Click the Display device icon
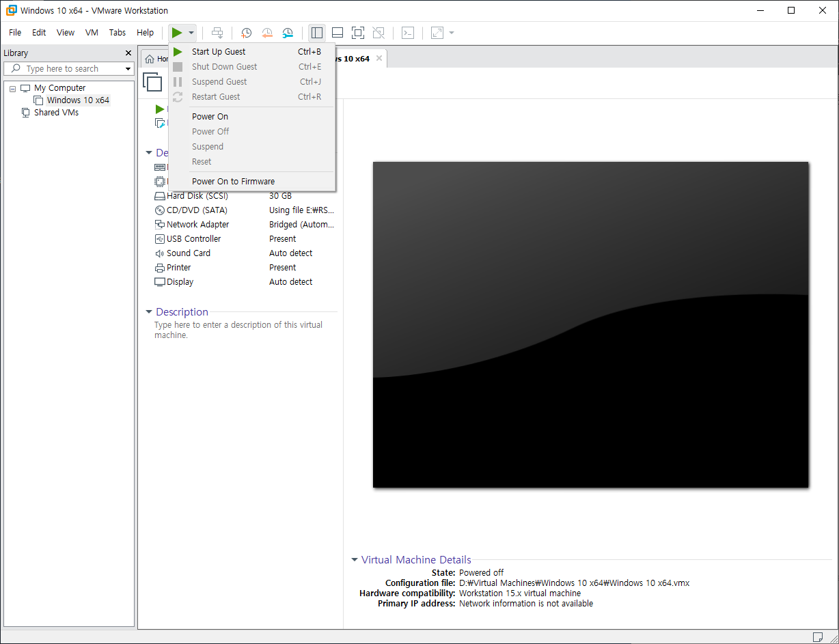This screenshot has width=839, height=644. [x=160, y=282]
